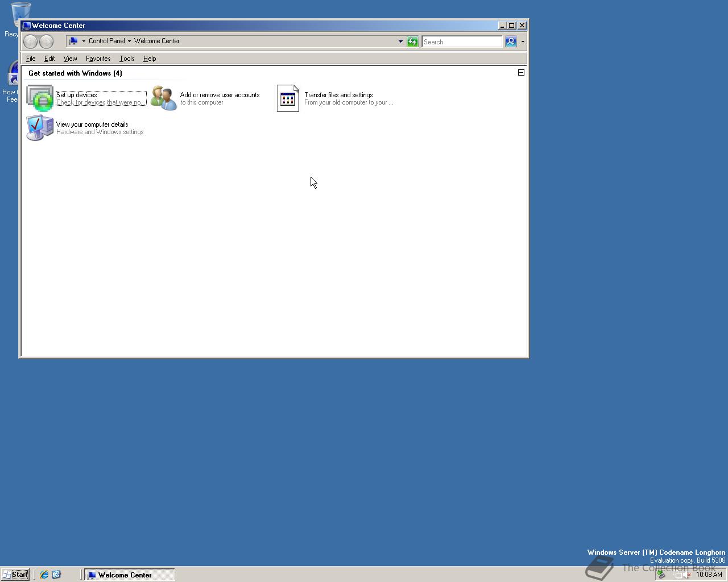Launch Internet Explorer from quick launch
The width and height of the screenshot is (728, 582).
(44, 575)
